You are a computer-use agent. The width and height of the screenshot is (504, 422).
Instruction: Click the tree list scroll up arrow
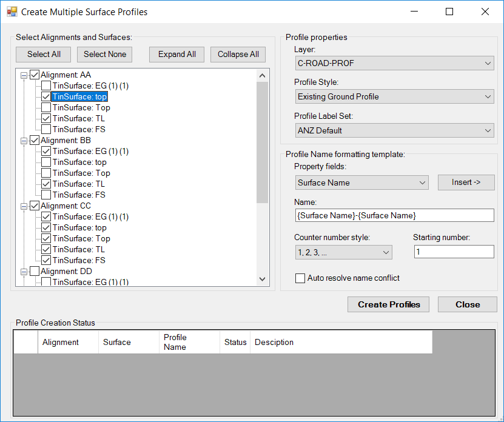(x=262, y=76)
